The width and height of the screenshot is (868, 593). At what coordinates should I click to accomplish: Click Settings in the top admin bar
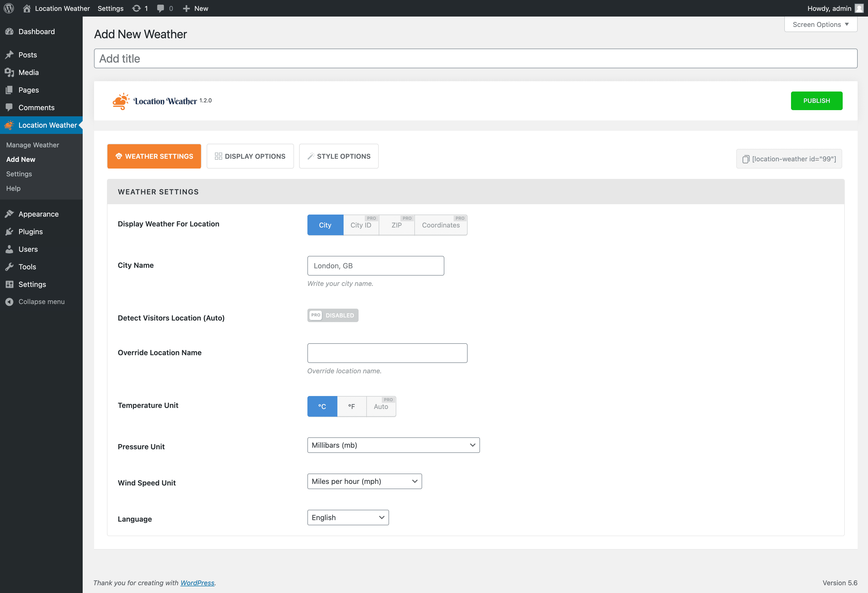[110, 8]
